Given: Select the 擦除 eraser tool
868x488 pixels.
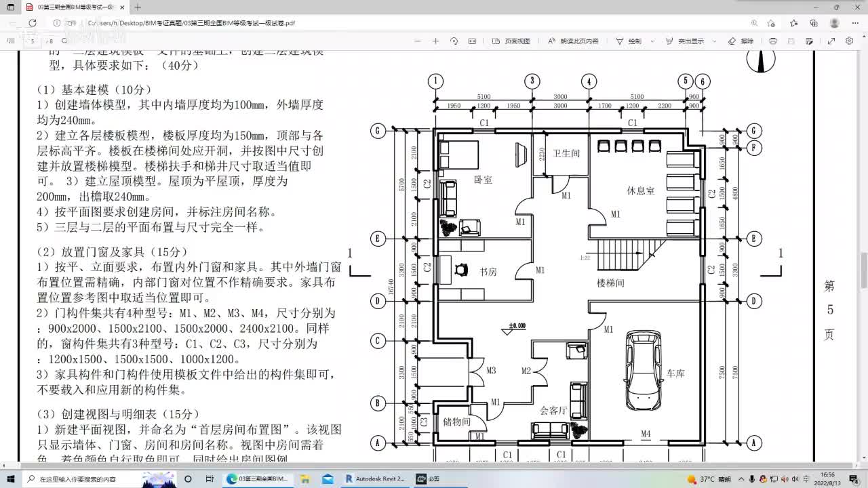Looking at the screenshot, I should click(741, 41).
